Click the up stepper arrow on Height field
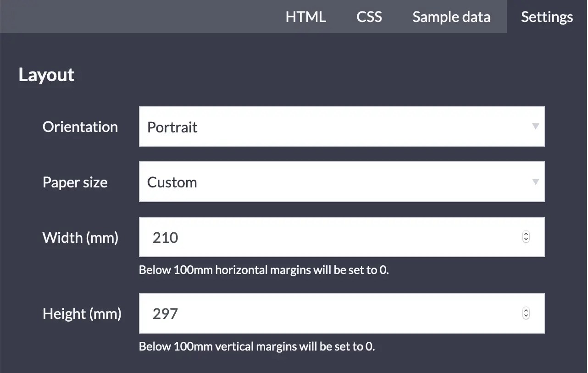 (x=526, y=311)
